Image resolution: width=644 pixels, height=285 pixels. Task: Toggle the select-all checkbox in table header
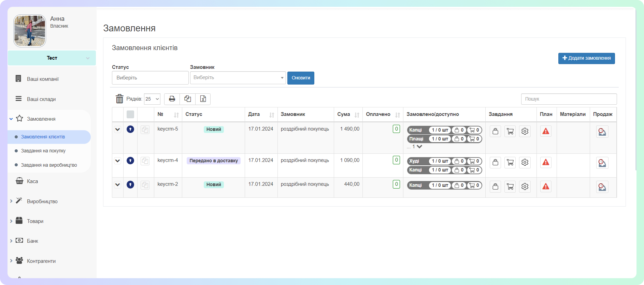coord(130,115)
